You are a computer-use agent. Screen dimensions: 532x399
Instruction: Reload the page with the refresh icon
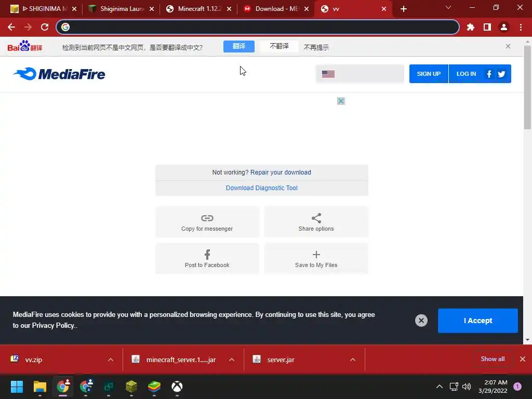tap(45, 27)
